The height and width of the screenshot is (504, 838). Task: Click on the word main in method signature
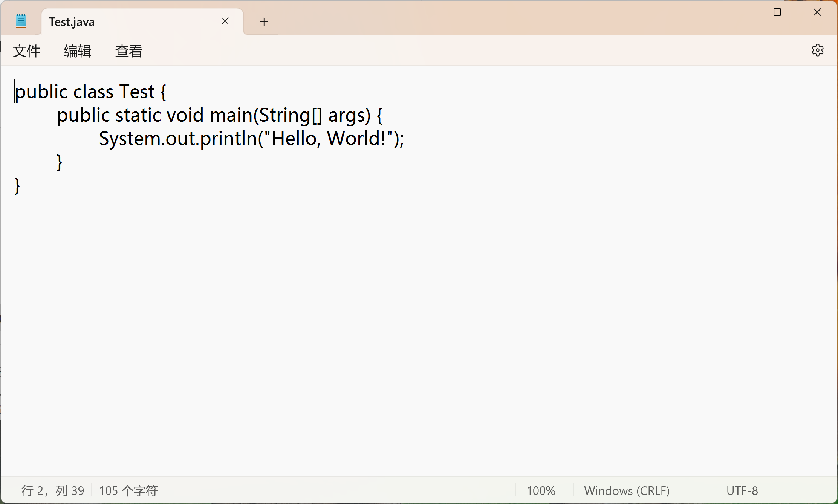click(231, 115)
